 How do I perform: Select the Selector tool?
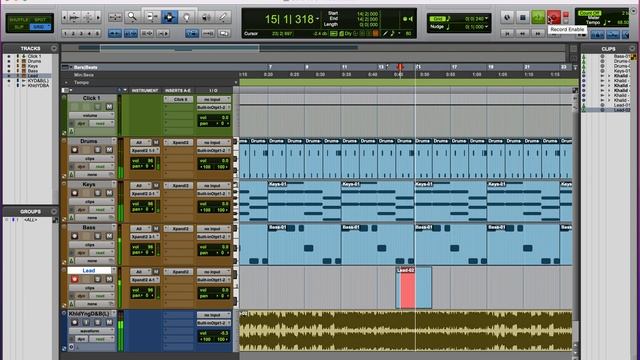169,17
